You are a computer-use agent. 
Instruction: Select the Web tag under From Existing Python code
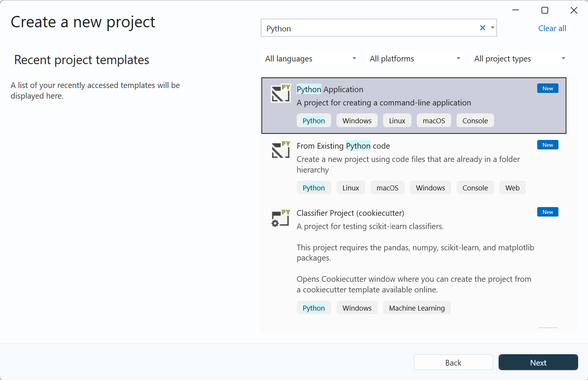(512, 187)
